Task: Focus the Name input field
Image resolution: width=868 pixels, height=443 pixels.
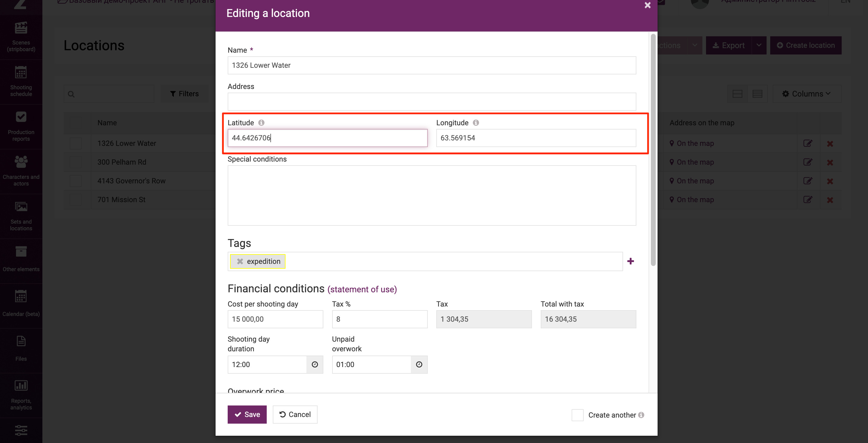Action: coord(432,65)
